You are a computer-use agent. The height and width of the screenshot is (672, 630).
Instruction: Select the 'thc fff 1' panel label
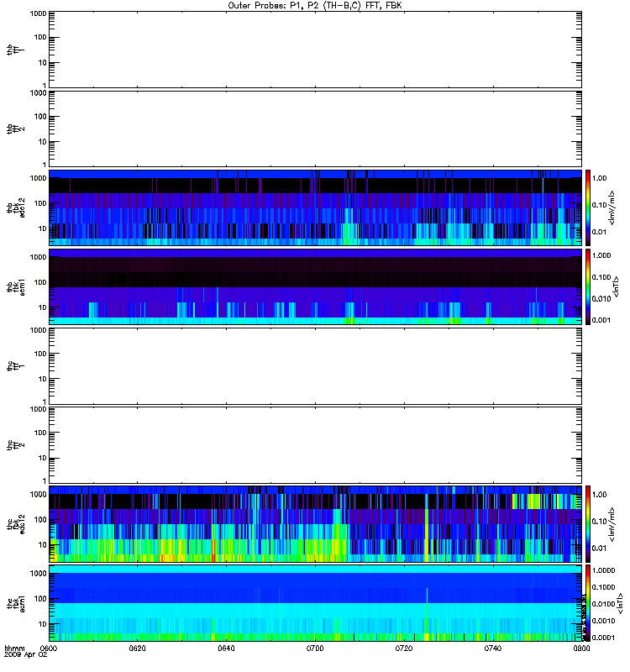15,366
